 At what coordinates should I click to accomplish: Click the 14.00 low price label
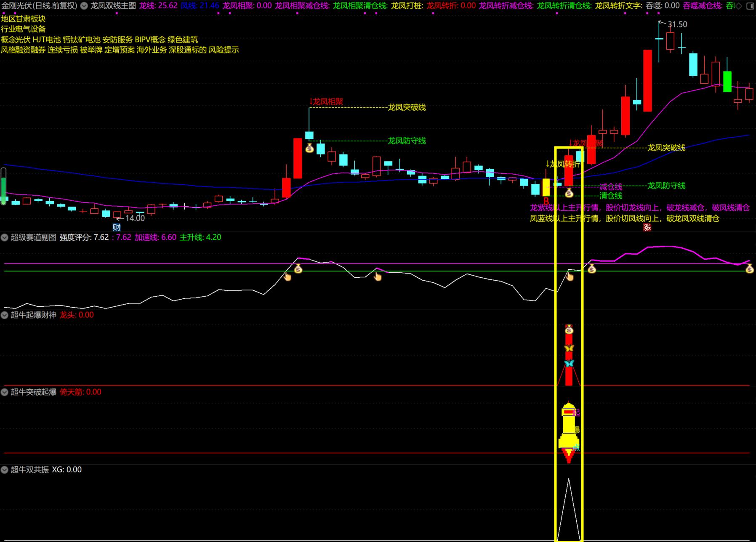[135, 218]
